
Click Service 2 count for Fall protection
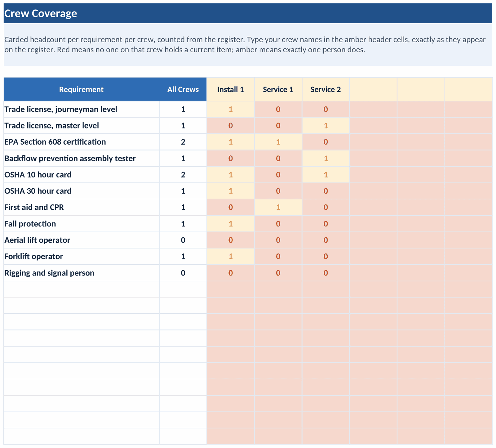click(x=326, y=224)
